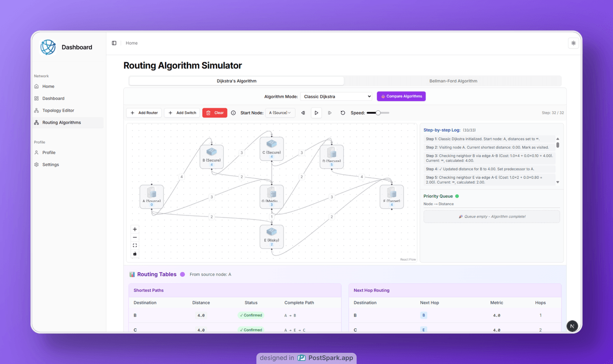Collapse the sidebar with the panel toggle
613x364 pixels.
click(x=114, y=43)
